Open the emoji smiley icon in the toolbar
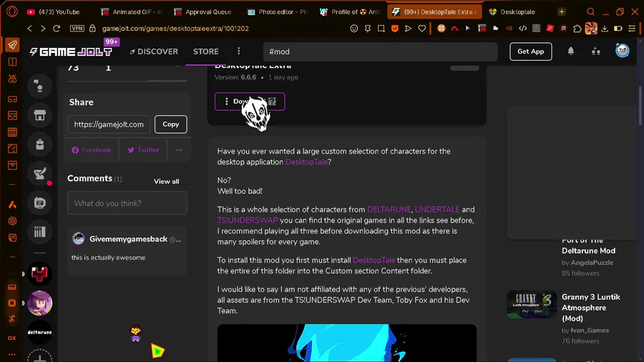This screenshot has height=362, width=644. [353, 29]
